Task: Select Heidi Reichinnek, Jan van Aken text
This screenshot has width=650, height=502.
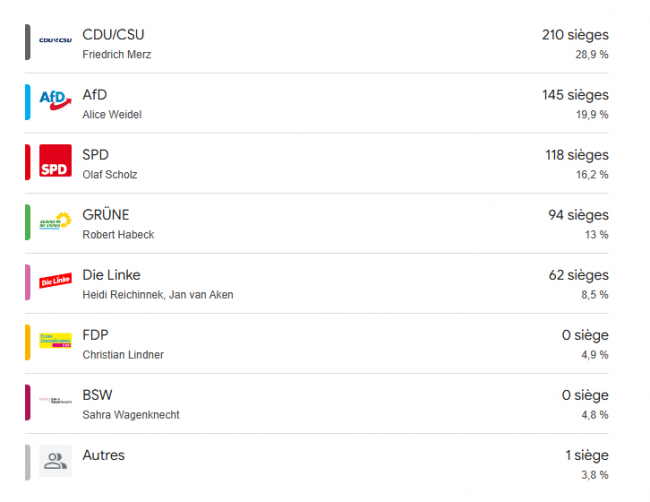Action: tap(158, 295)
